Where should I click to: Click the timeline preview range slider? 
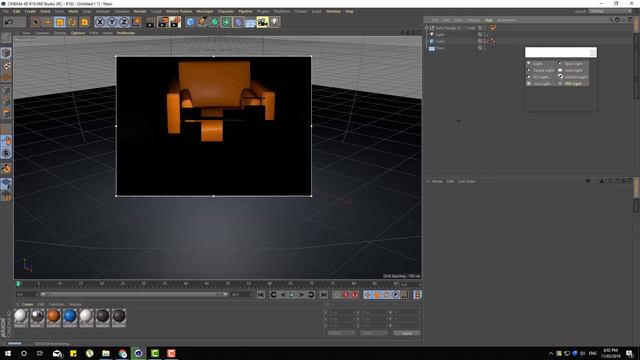click(133, 294)
